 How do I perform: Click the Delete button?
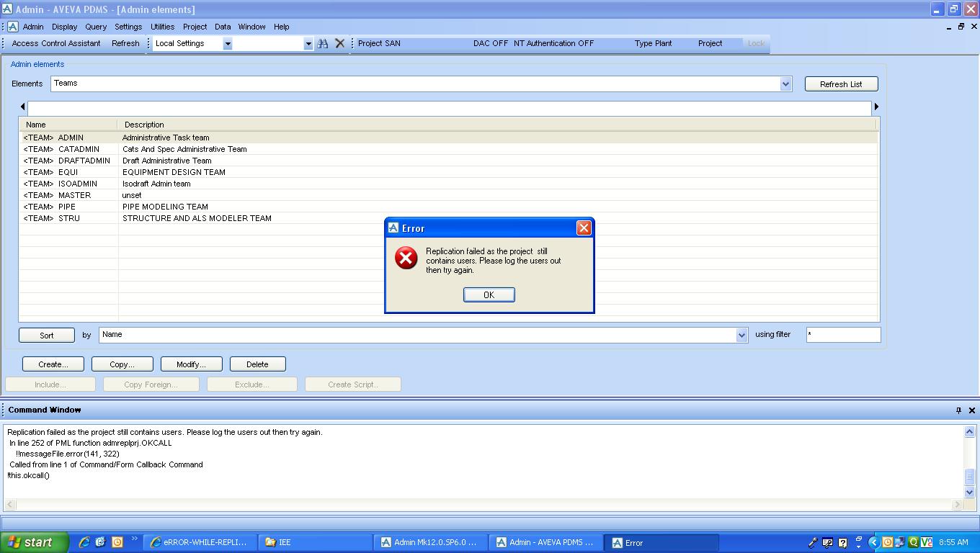[x=258, y=364]
